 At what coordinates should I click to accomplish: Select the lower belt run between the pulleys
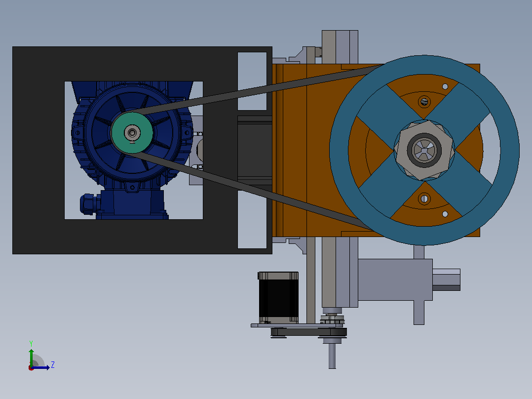click(255, 190)
